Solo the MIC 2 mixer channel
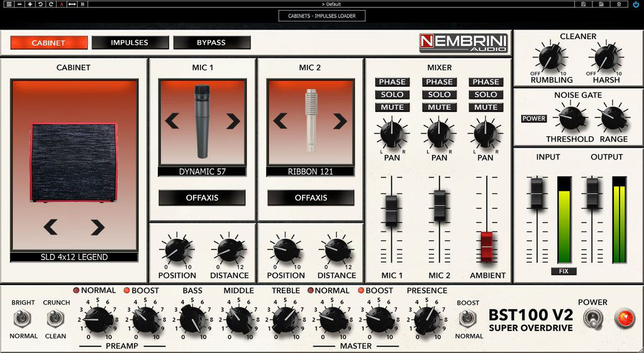 439,95
